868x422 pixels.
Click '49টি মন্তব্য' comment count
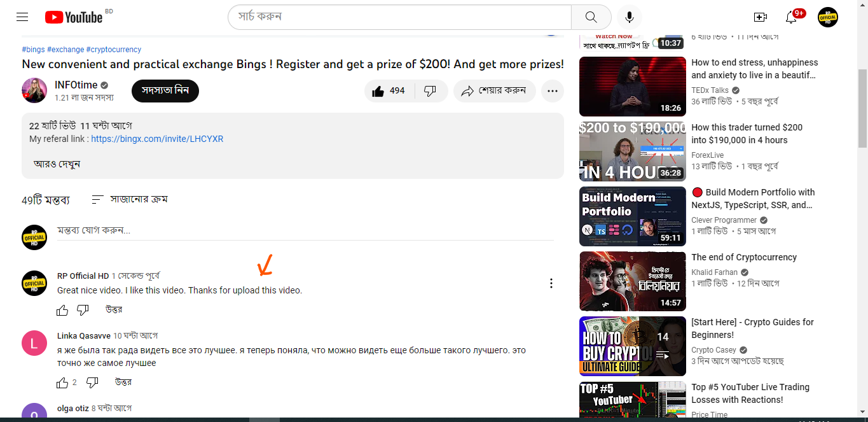tap(46, 200)
